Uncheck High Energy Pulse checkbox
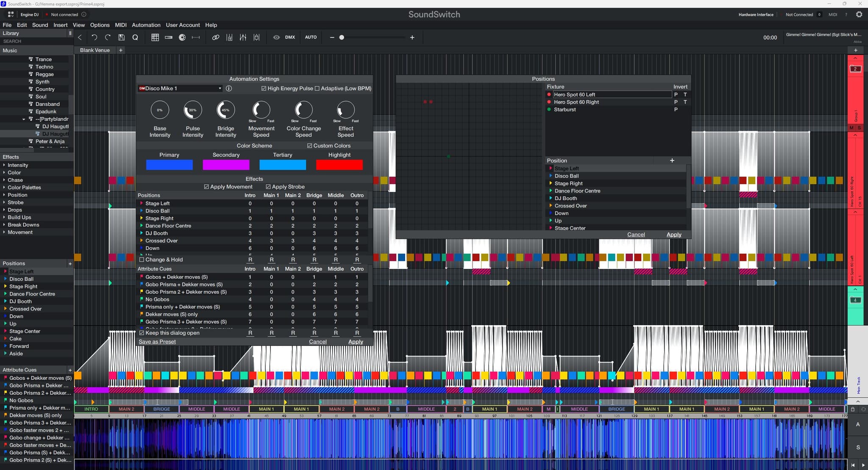868x470 pixels. [x=264, y=88]
